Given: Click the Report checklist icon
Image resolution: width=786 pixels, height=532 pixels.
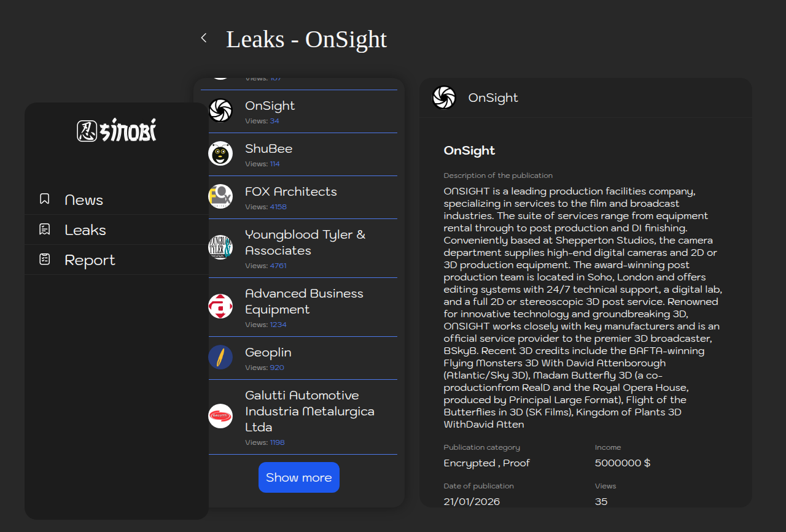Looking at the screenshot, I should coord(45,260).
